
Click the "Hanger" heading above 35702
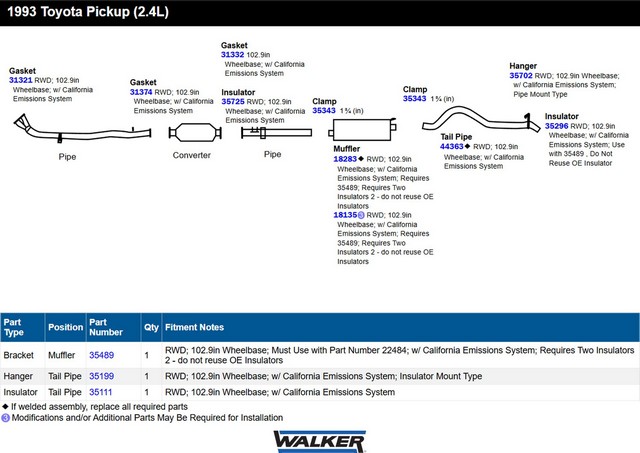[523, 66]
